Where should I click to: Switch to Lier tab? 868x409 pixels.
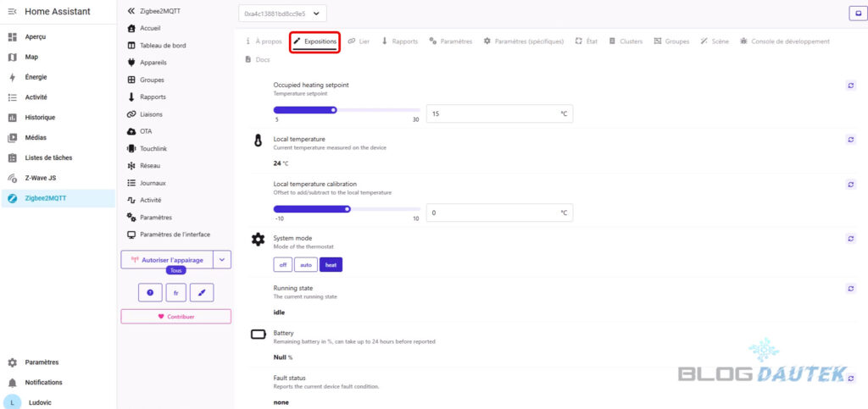[x=359, y=41]
